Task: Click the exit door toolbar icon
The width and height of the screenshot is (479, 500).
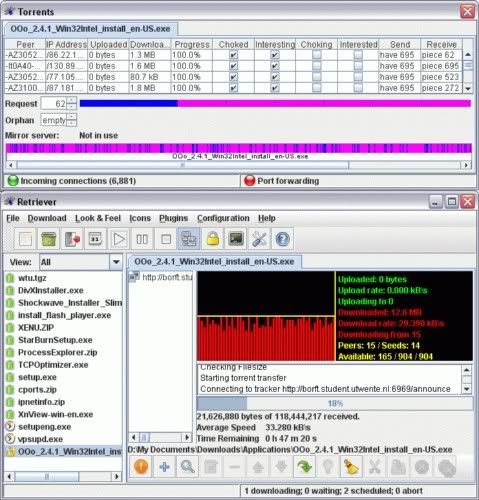Action: coord(72,239)
